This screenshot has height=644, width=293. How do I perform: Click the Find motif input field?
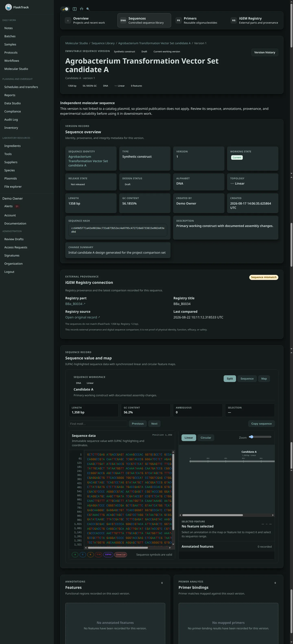(98, 424)
